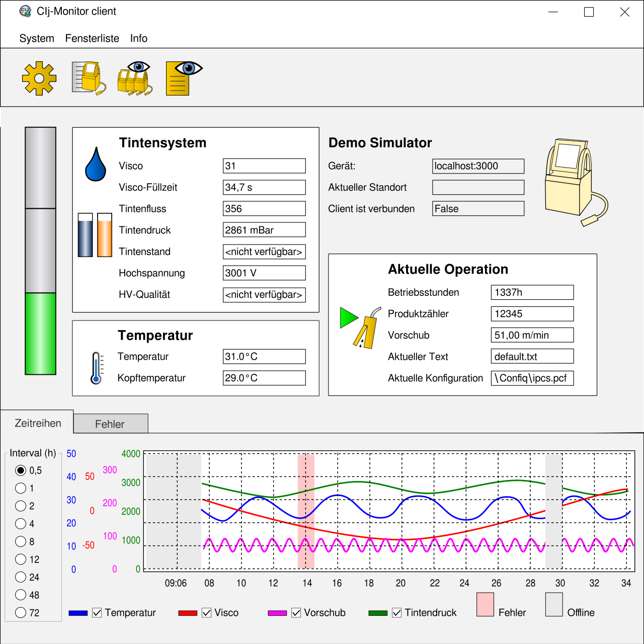This screenshot has height=644, width=644.
Task: Open the multi-printer overview eye icon
Action: [135, 78]
